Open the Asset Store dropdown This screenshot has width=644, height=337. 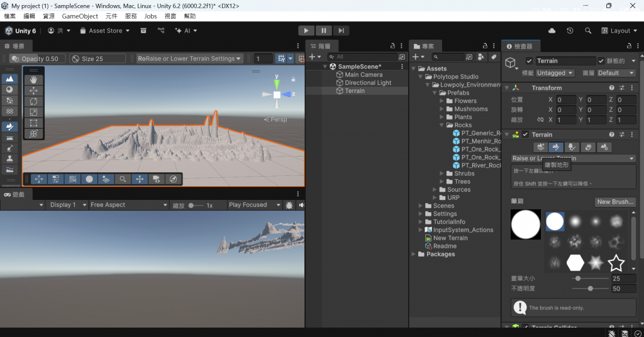[x=105, y=31]
